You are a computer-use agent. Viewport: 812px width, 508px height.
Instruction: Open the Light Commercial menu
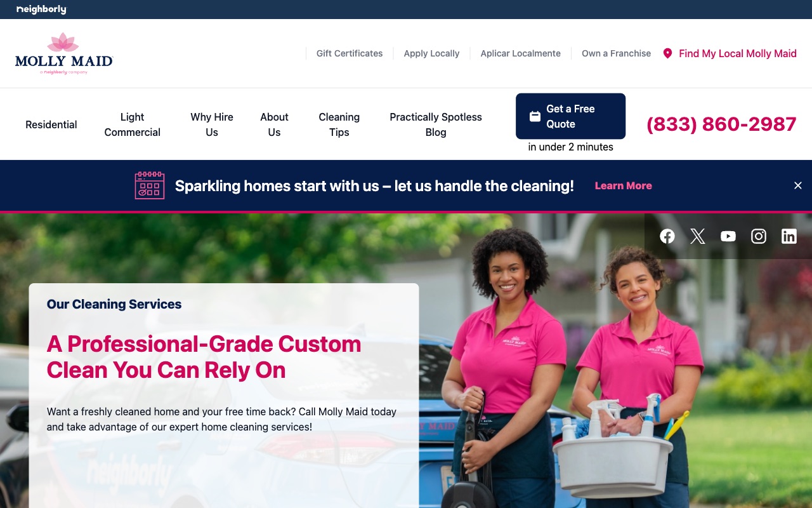pyautogui.click(x=132, y=124)
